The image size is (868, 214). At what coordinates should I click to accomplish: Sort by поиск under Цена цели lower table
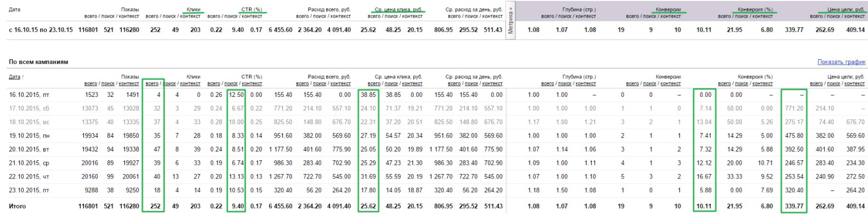(x=833, y=84)
